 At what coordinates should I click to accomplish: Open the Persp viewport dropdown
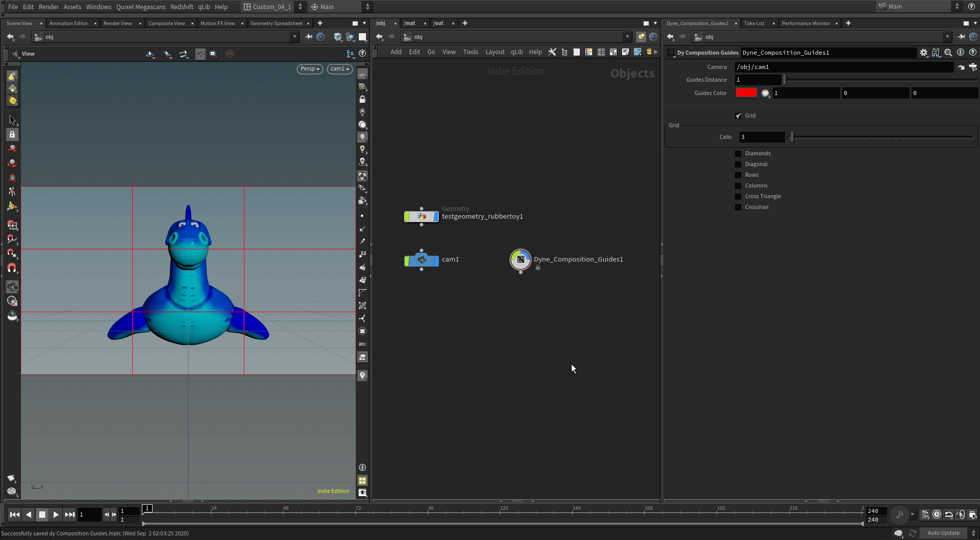pyautogui.click(x=310, y=69)
